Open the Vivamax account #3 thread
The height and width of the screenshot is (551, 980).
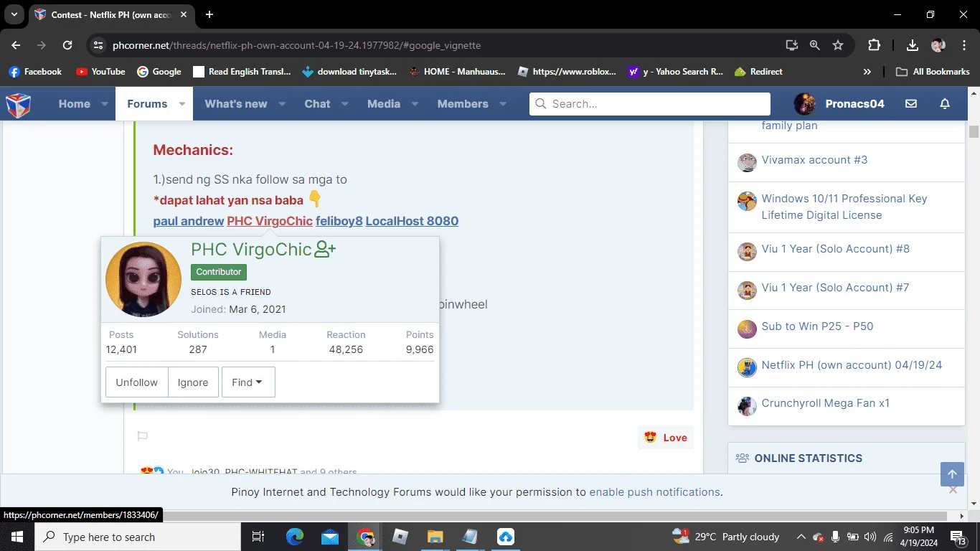tap(815, 160)
